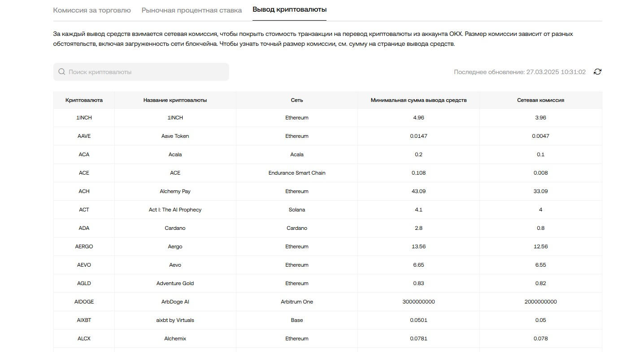Click the refresh icon beside last update

point(597,72)
